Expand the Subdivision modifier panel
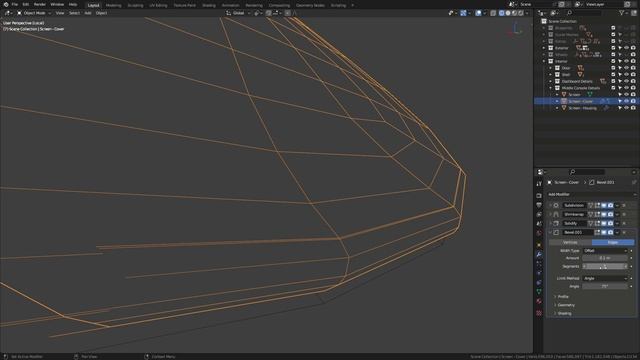 550,205
